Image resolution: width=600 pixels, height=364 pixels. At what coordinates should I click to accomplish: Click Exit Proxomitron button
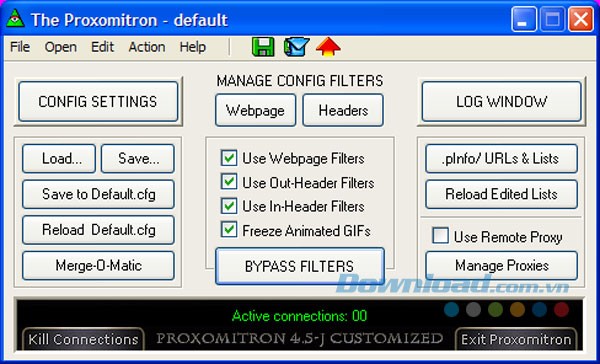516,339
